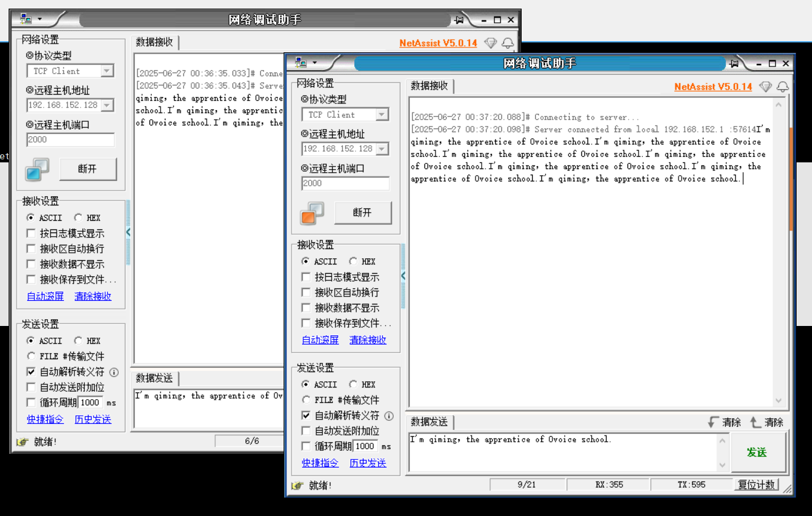The image size is (812, 516).
Task: Open 协议类型 TCP Client dropdown in back window
Action: (x=107, y=71)
